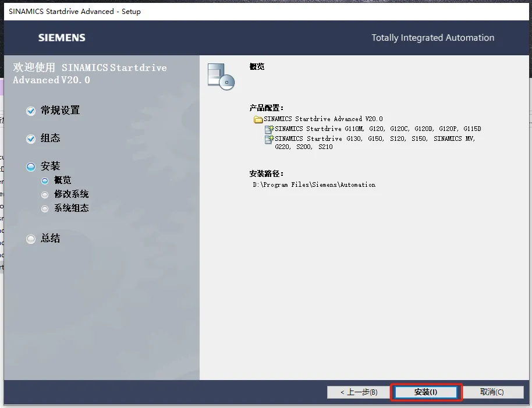Click the 安装路径 heading
This screenshot has width=532, height=408.
pyautogui.click(x=267, y=174)
